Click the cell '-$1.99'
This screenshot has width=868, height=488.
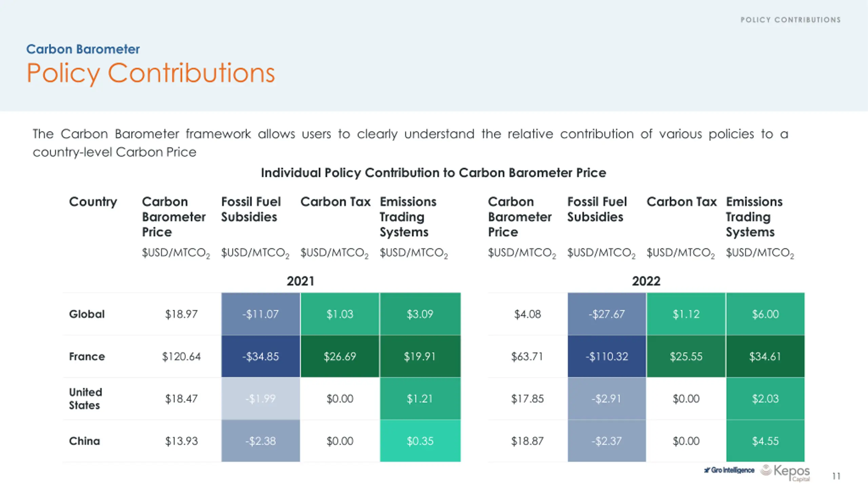click(x=260, y=399)
